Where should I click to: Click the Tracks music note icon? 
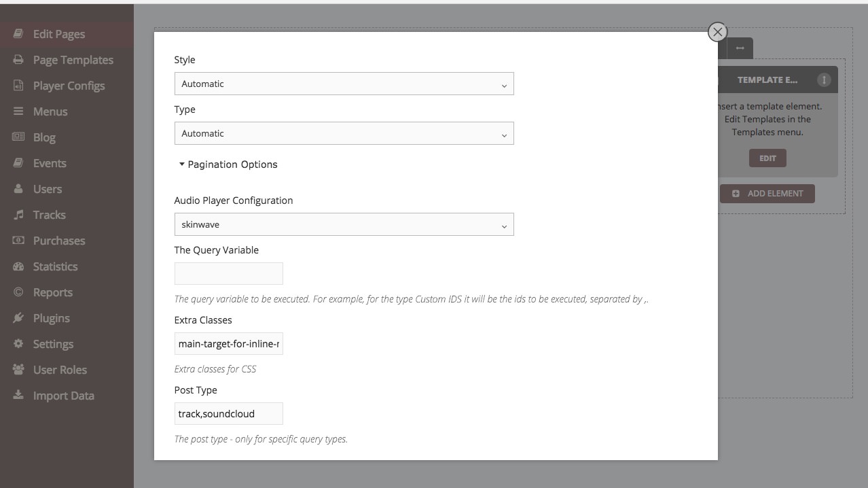point(18,215)
